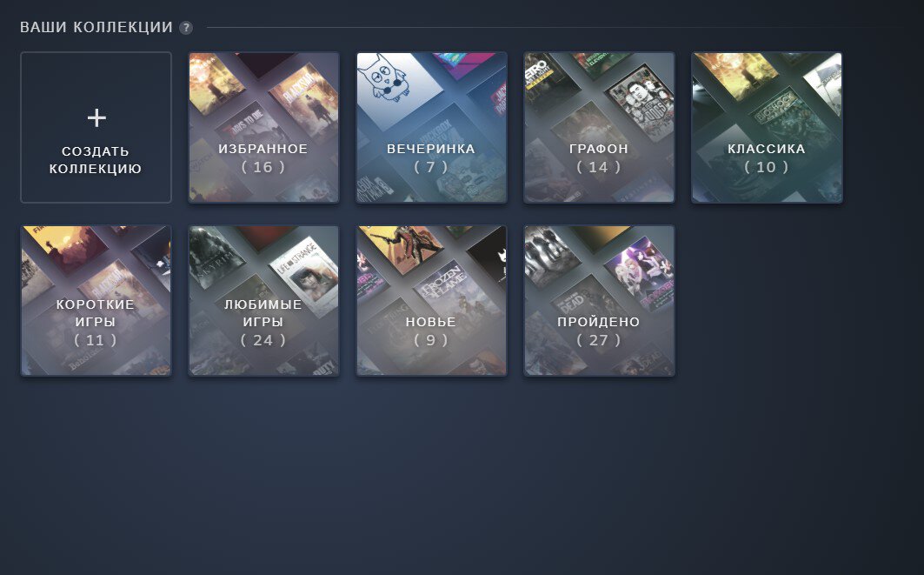Open the ЛЮБИМЫЕ ИГРЫ collection
The height and width of the screenshot is (575, 924).
tap(263, 300)
